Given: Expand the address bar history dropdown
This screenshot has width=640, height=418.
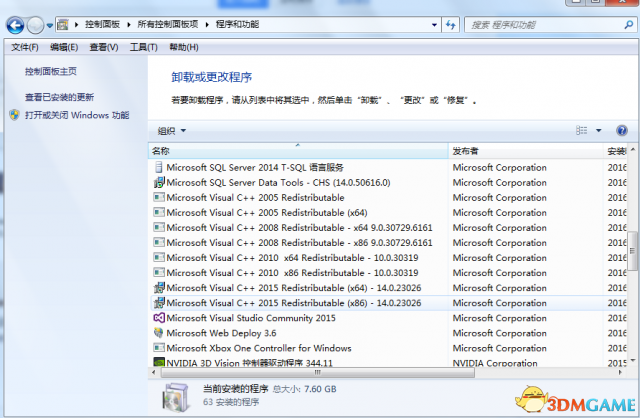Looking at the screenshot, I should click(434, 25).
